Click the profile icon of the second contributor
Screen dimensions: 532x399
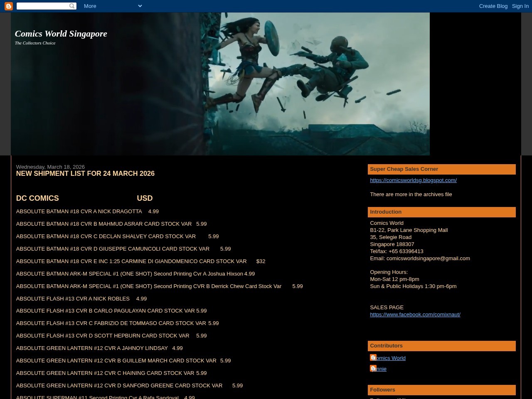point(373,368)
